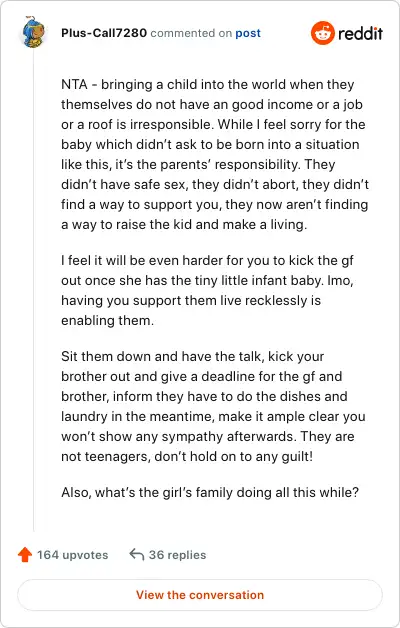Open the '36 replies' label
The height and width of the screenshot is (628, 400).
177,555
